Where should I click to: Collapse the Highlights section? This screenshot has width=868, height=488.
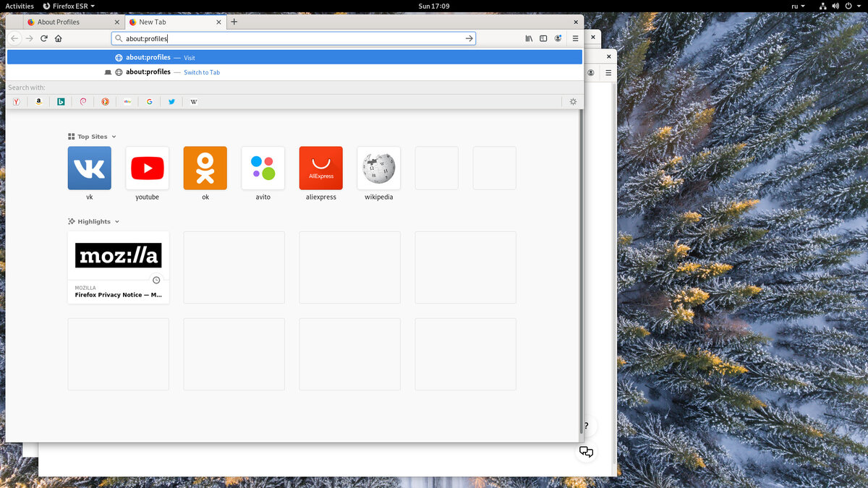click(x=117, y=221)
